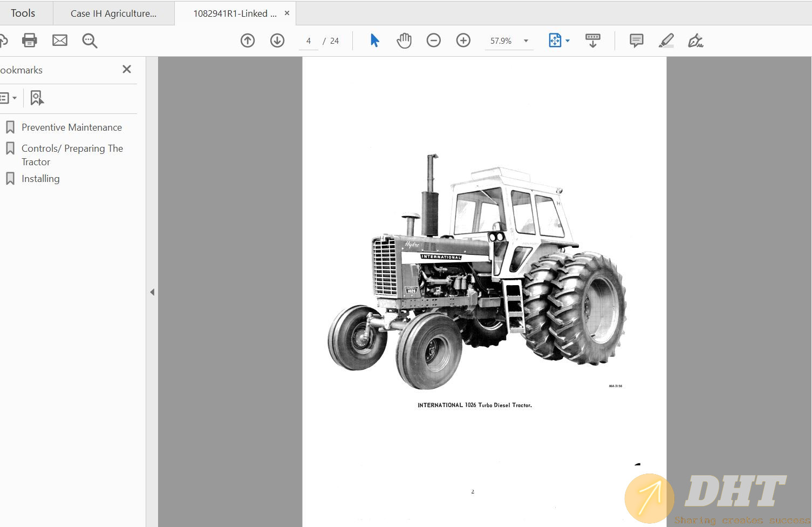Viewport: 812px width, 527px height.
Task: Switch to Case IH Agriculture tab
Action: pos(113,13)
